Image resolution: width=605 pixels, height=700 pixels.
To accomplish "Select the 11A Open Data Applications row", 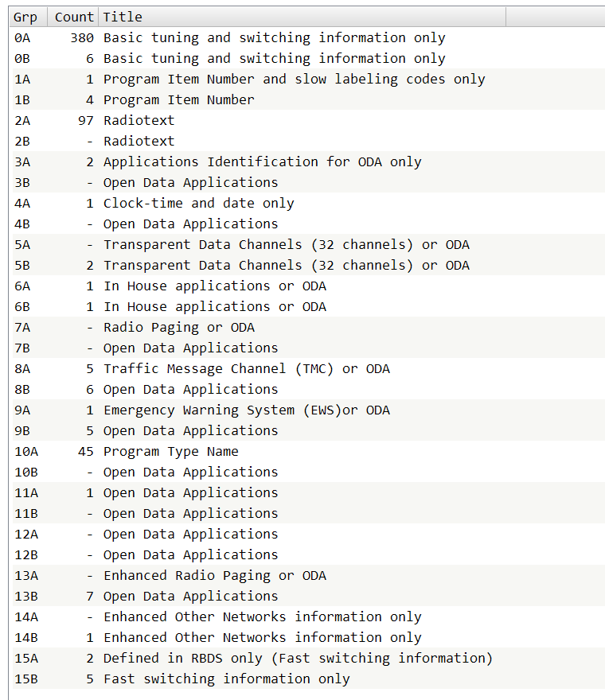I will (x=190, y=492).
